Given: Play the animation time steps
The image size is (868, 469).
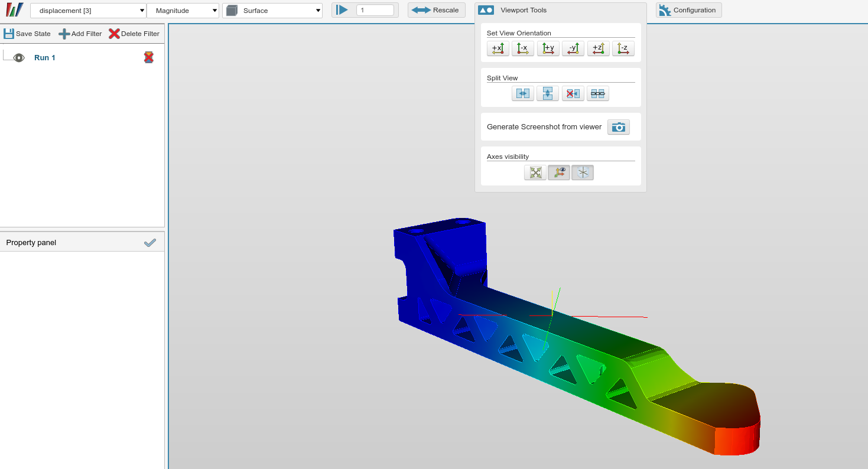Looking at the screenshot, I should pos(342,10).
